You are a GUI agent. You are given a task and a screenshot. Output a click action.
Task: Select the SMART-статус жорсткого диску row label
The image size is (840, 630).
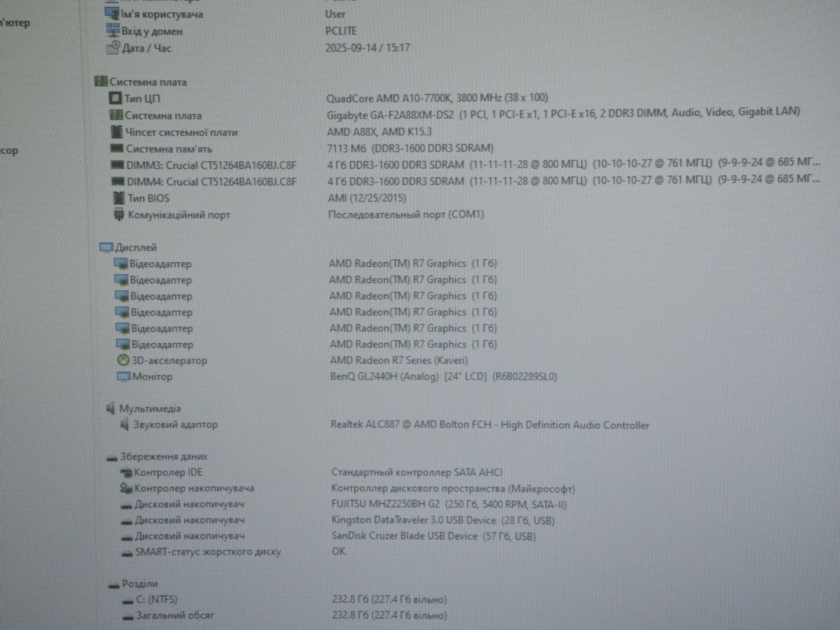click(208, 552)
